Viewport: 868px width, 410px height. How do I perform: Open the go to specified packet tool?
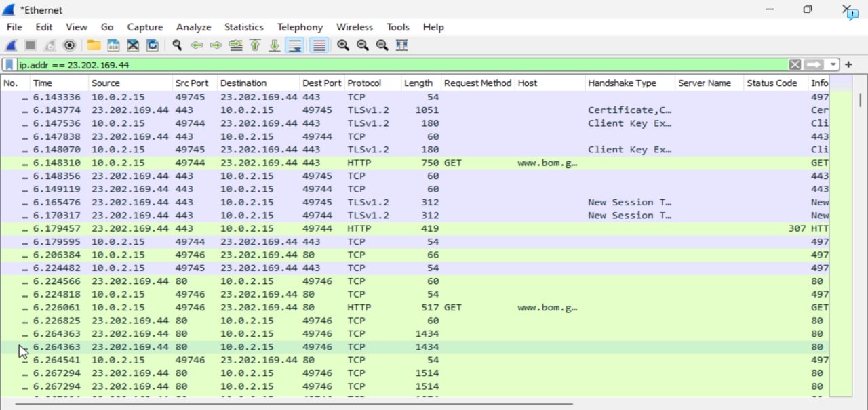tap(236, 45)
